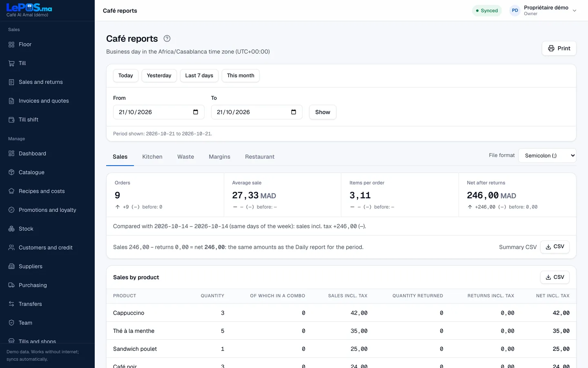Download the Summary CSV
The height and width of the screenshot is (368, 588).
point(555,247)
